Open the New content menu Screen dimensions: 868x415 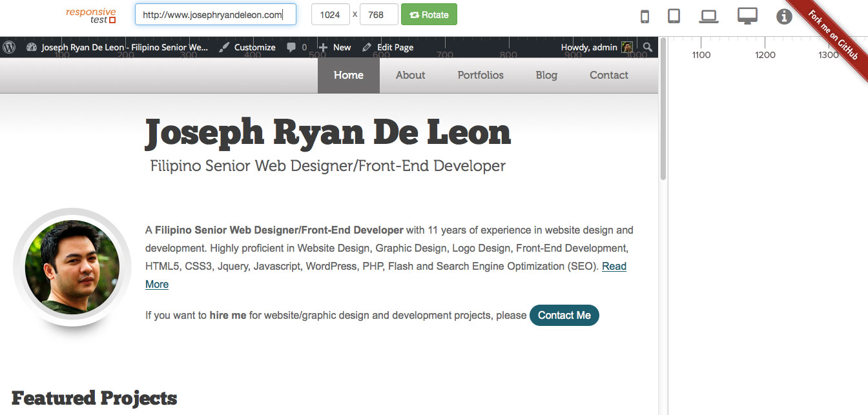334,47
